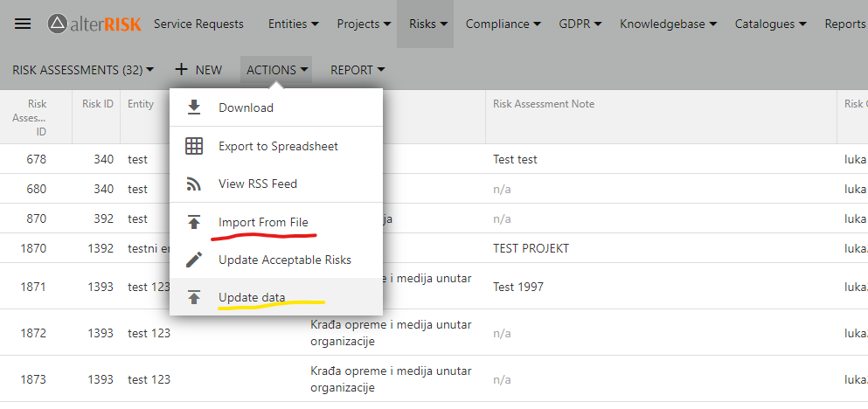868x409 pixels.
Task: Expand the Risk Assessments (32) view selector
Action: coord(83,70)
